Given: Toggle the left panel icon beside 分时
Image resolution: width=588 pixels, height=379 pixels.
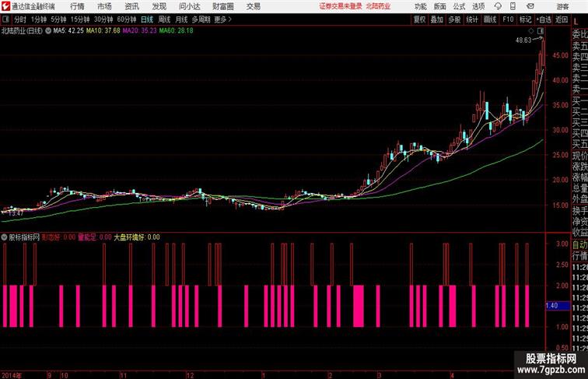Looking at the screenshot, I should [5, 19].
